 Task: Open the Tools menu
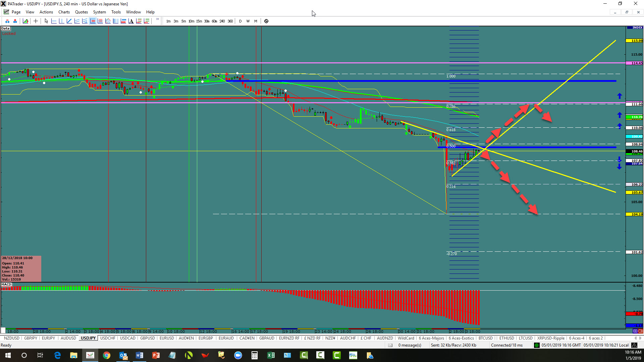tap(116, 12)
